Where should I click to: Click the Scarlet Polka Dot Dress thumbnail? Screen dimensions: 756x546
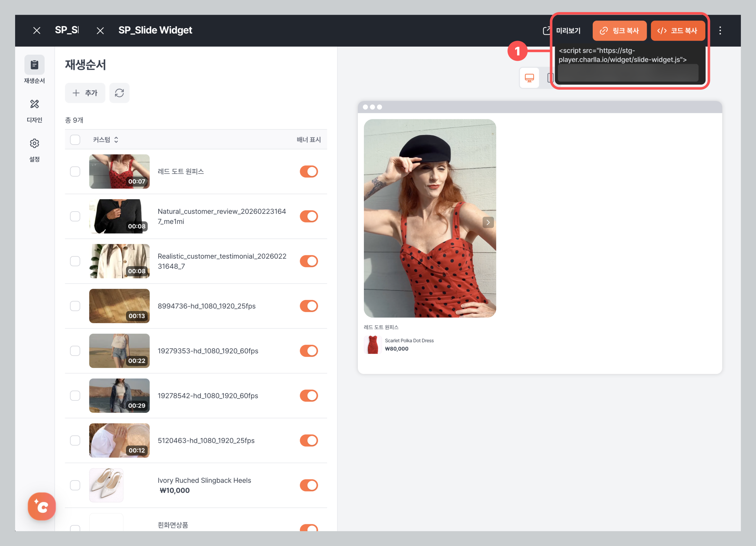coord(373,345)
